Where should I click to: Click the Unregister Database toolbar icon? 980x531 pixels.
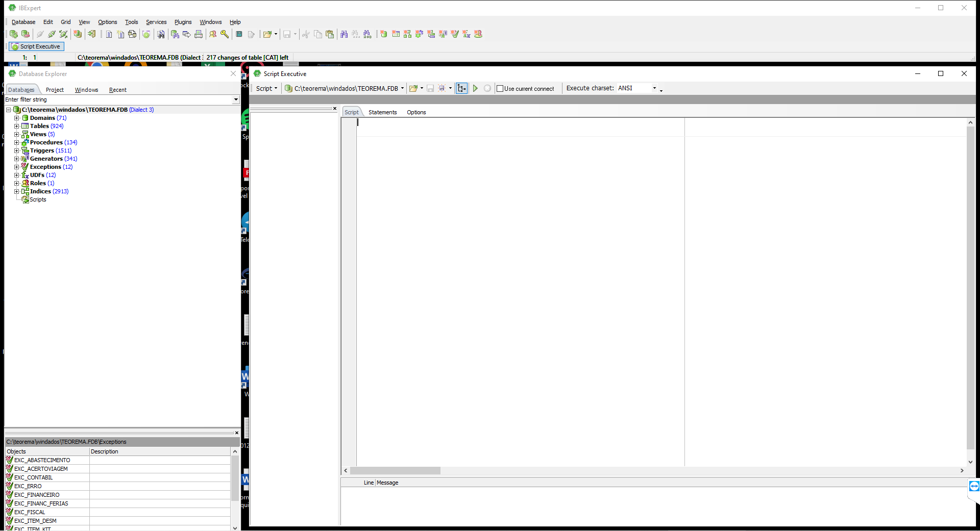coord(25,34)
